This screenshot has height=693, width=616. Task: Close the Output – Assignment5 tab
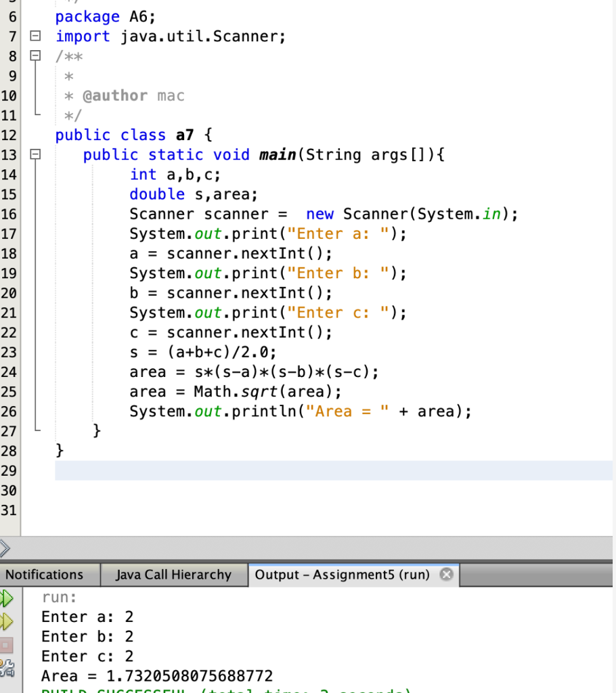[446, 574]
